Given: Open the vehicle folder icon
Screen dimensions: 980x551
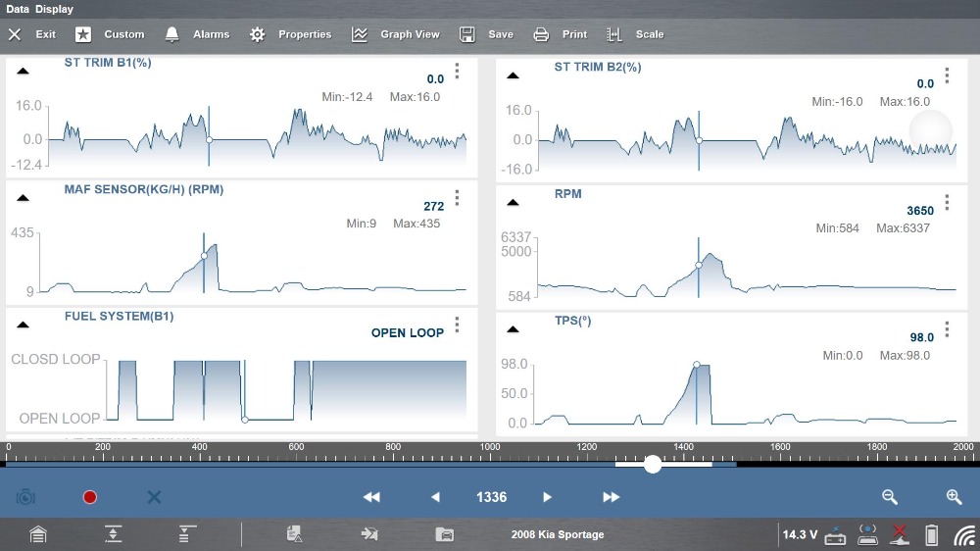Looking at the screenshot, I should coord(445,534).
